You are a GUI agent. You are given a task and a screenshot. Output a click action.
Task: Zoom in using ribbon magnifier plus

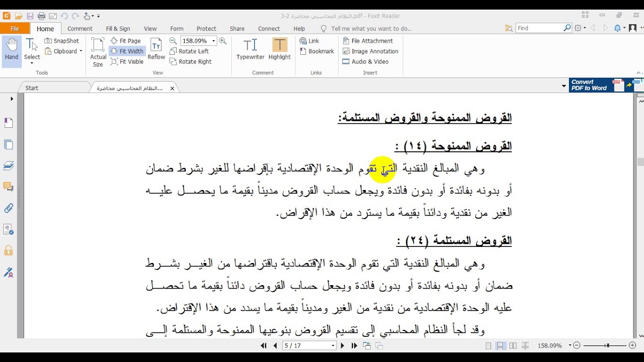pyautogui.click(x=223, y=41)
